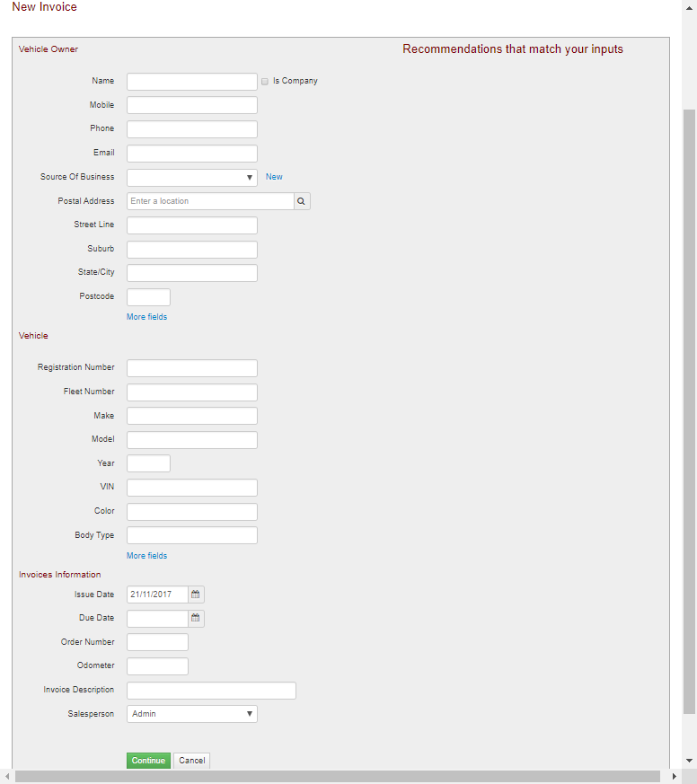Click the horizontal scrollbar thumb
Viewport: 697px width, 784px height.
point(338,777)
